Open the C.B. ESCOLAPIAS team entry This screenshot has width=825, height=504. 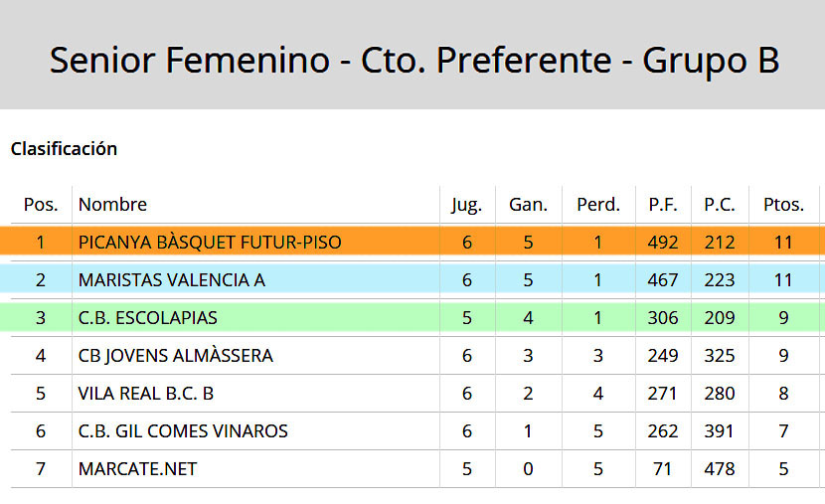point(147,318)
